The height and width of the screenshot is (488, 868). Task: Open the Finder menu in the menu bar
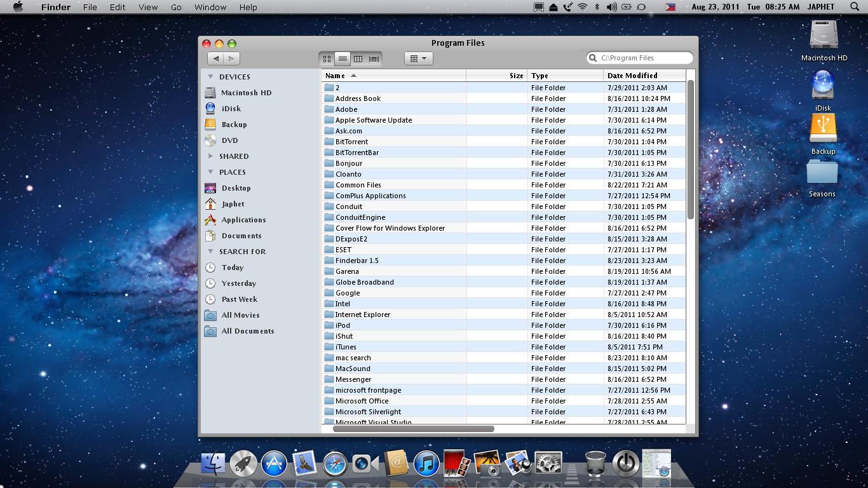56,7
